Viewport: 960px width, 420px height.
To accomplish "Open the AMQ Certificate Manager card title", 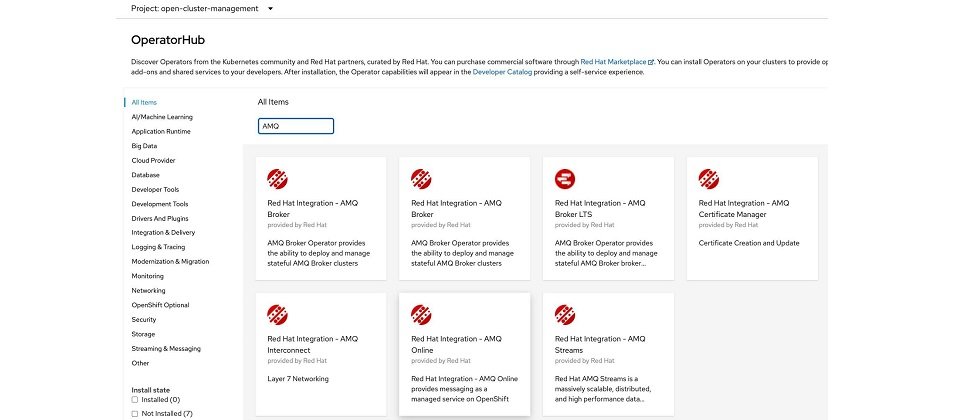I will [x=744, y=209].
